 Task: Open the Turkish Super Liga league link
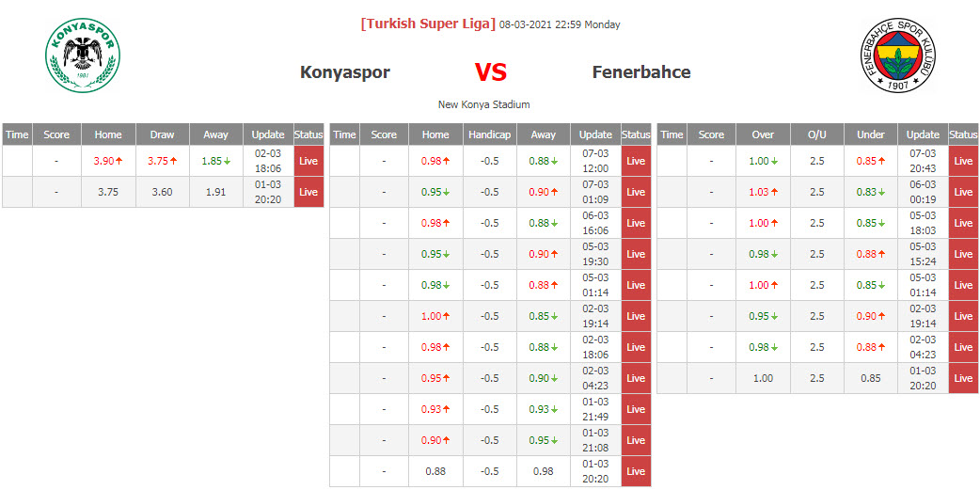pos(428,24)
